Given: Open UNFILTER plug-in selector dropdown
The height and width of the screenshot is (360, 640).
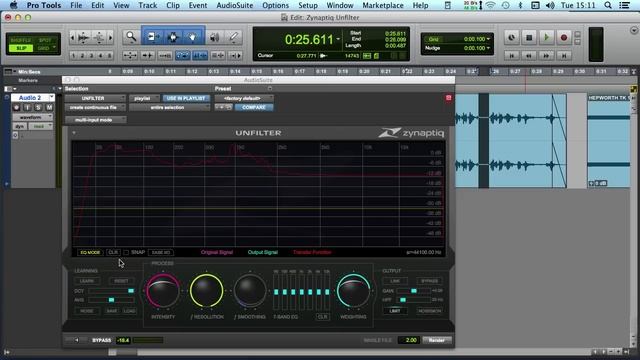Looking at the screenshot, I should point(95,98).
